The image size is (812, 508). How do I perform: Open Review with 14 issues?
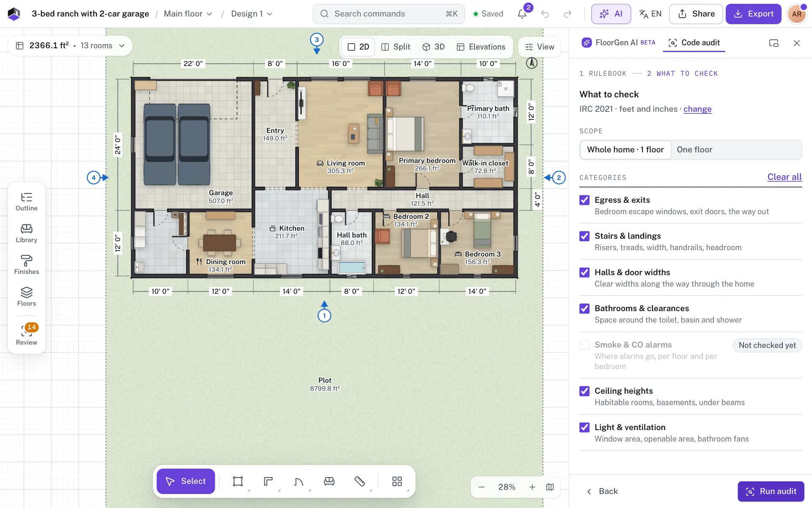click(x=27, y=335)
